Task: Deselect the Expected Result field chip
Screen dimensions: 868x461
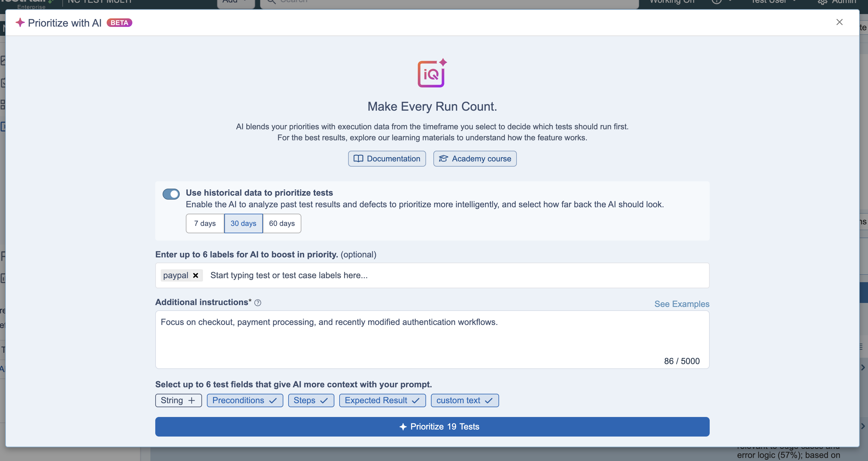Action: click(382, 400)
